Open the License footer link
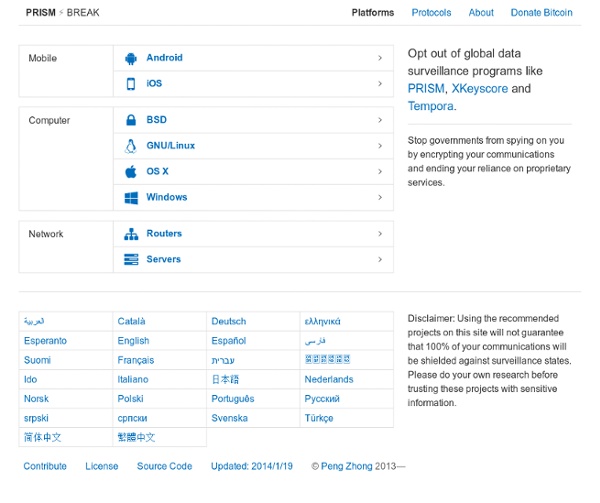The height and width of the screenshot is (503, 600). pyautogui.click(x=101, y=467)
